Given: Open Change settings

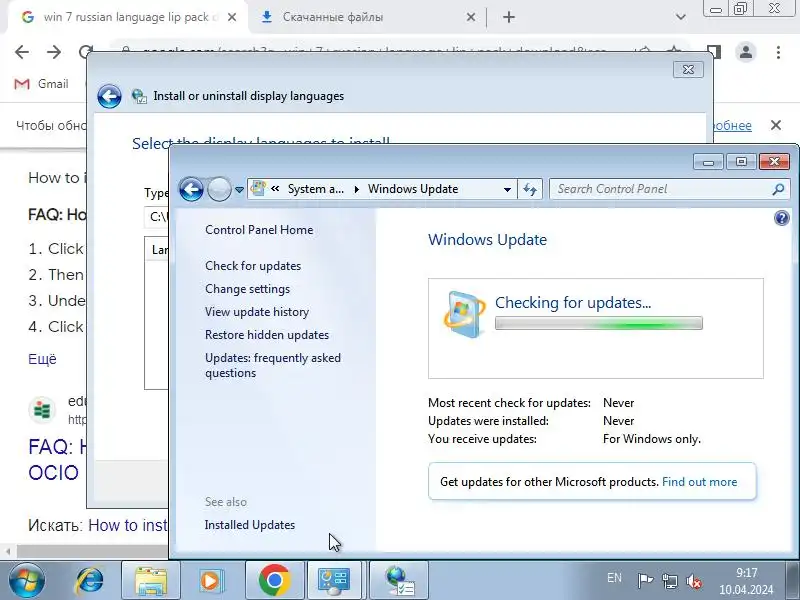Looking at the screenshot, I should point(247,289).
